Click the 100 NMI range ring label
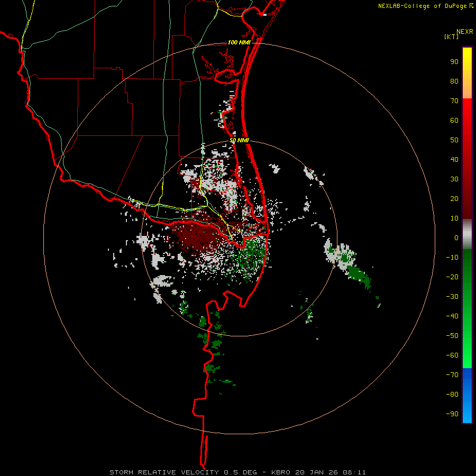The height and width of the screenshot is (476, 476). pos(239,42)
